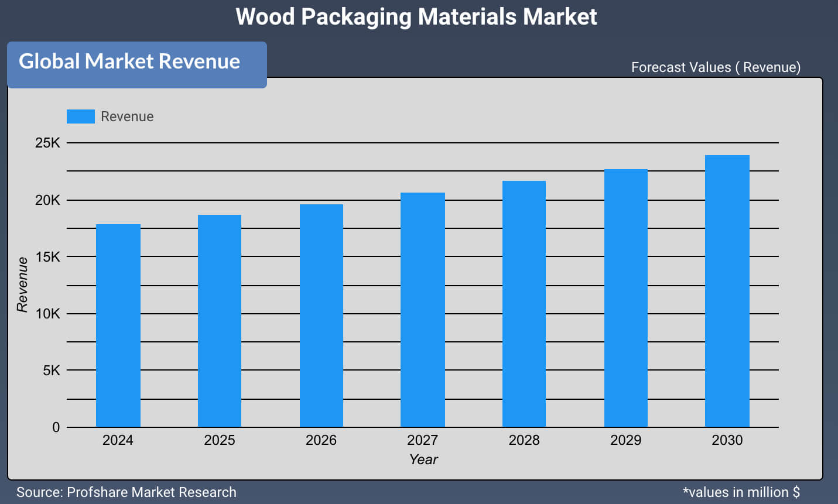The width and height of the screenshot is (838, 504).
Task: Click the 2024 x-axis label
Action: point(118,440)
